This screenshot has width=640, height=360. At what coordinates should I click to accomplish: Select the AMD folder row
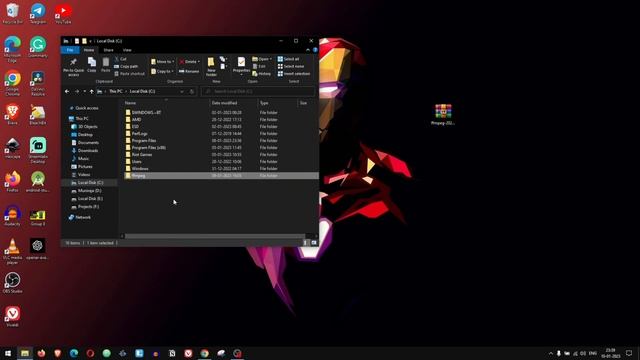click(220, 120)
